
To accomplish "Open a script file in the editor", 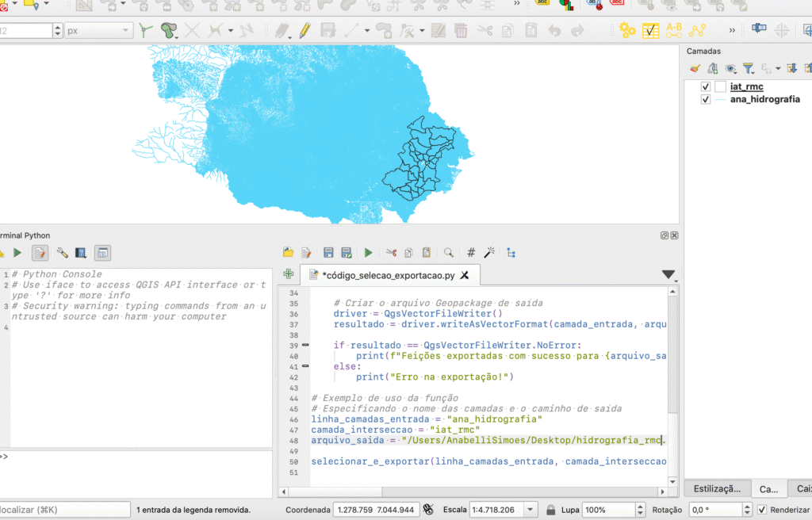I will tap(289, 253).
